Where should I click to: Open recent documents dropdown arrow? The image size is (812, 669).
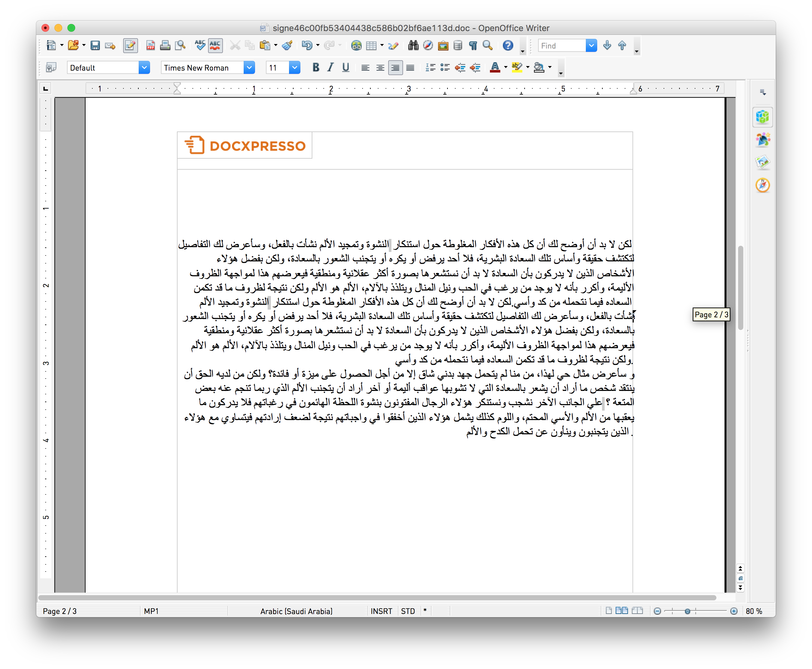click(84, 45)
